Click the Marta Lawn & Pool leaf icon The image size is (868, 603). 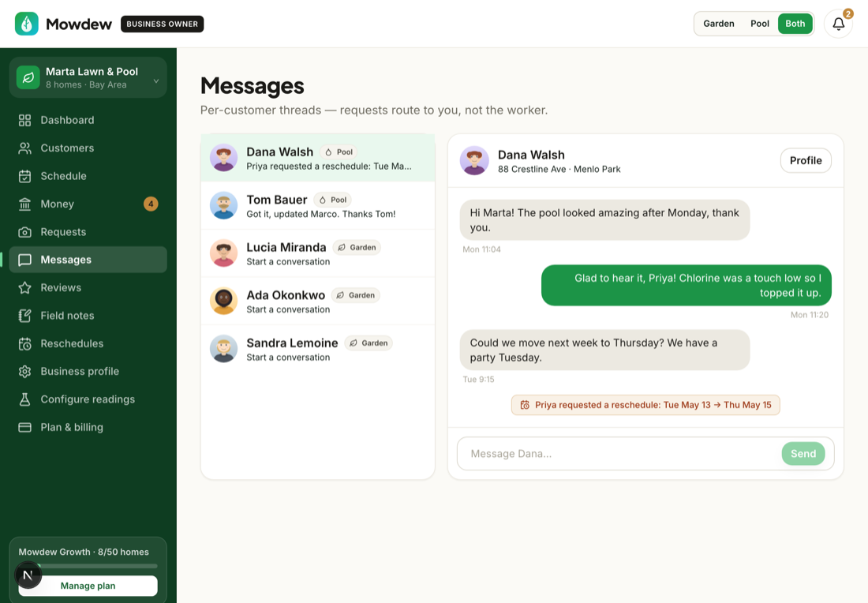point(28,77)
